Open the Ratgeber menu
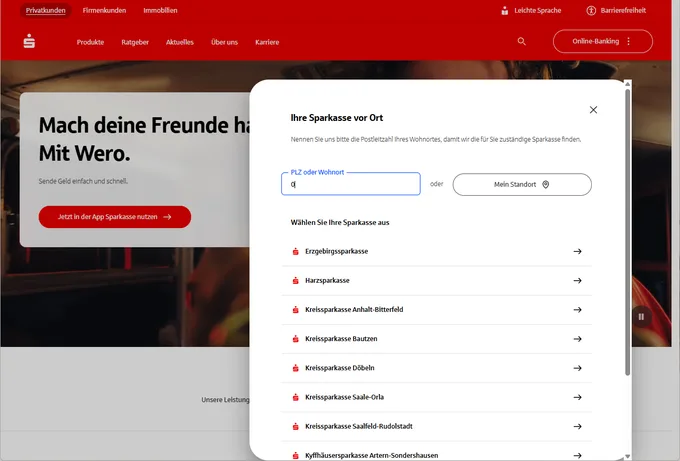The width and height of the screenshot is (680, 461). coord(135,42)
